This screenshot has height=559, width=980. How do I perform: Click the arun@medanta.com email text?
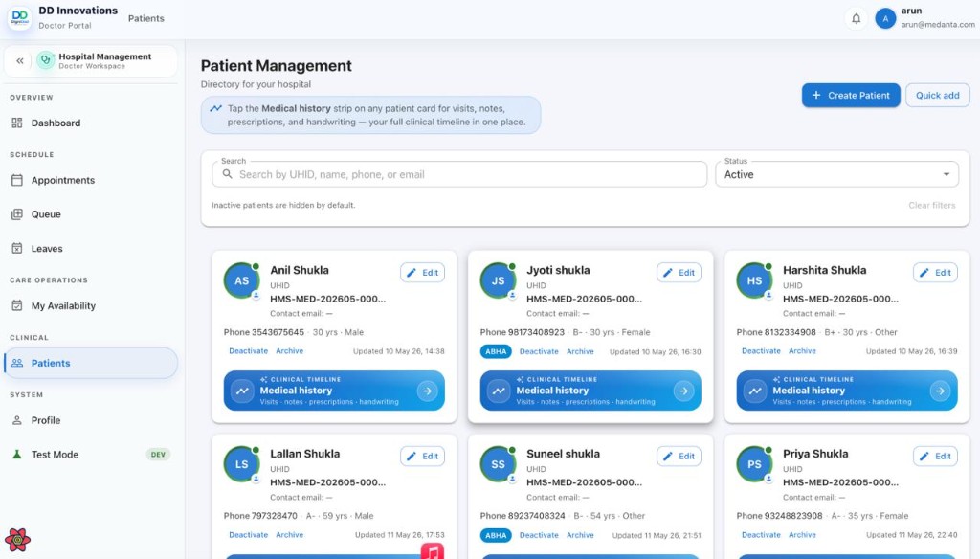[x=938, y=24]
